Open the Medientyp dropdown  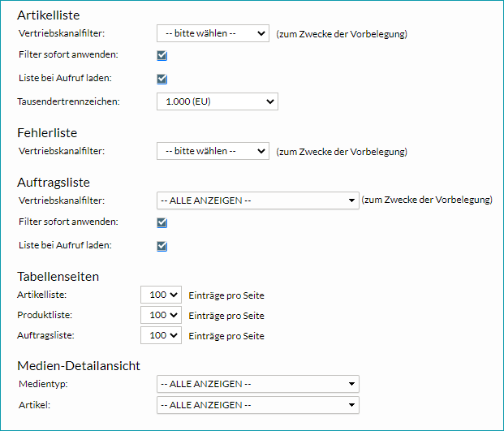(x=258, y=384)
